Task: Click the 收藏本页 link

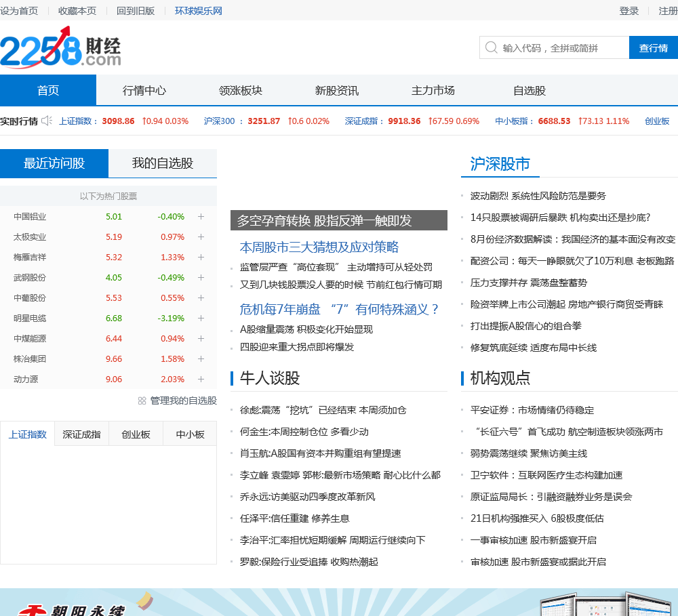Action: (x=77, y=11)
